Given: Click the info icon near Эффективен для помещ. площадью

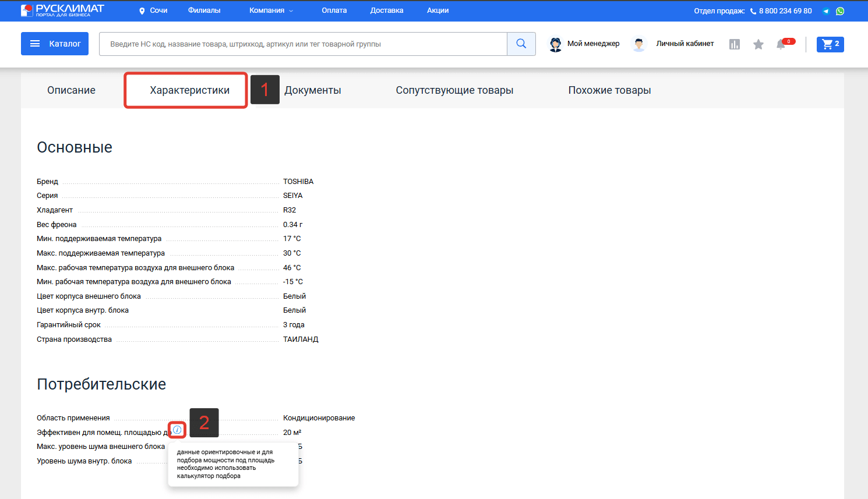Looking at the screenshot, I should click(x=177, y=430).
